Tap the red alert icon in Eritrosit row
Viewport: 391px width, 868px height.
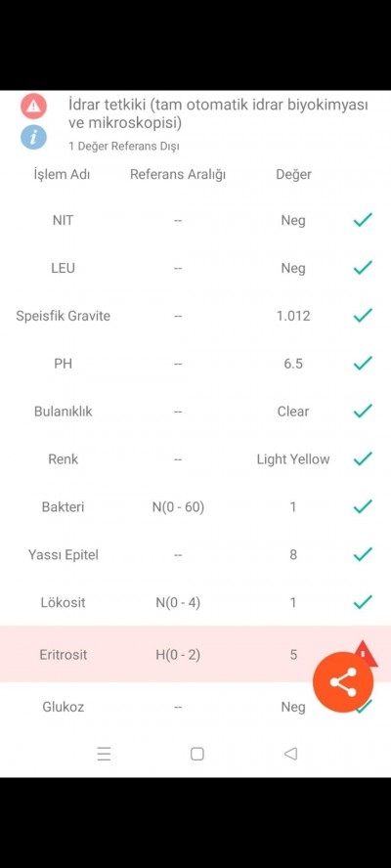[x=367, y=652]
